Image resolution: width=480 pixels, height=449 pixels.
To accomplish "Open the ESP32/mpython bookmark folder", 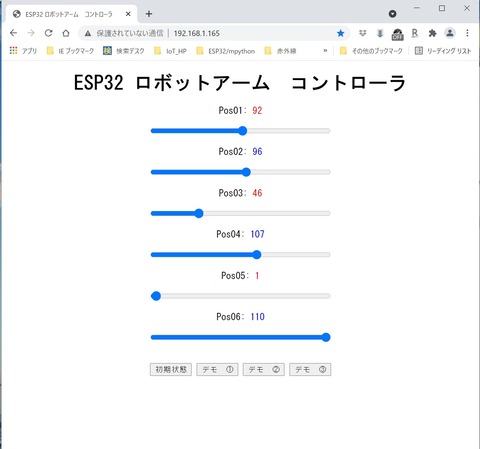I will coord(226,51).
